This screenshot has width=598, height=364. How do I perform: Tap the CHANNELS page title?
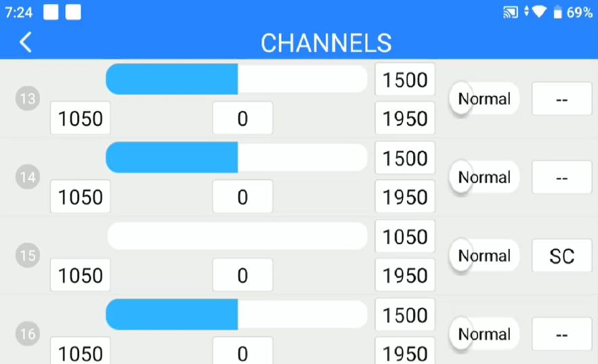click(x=326, y=43)
